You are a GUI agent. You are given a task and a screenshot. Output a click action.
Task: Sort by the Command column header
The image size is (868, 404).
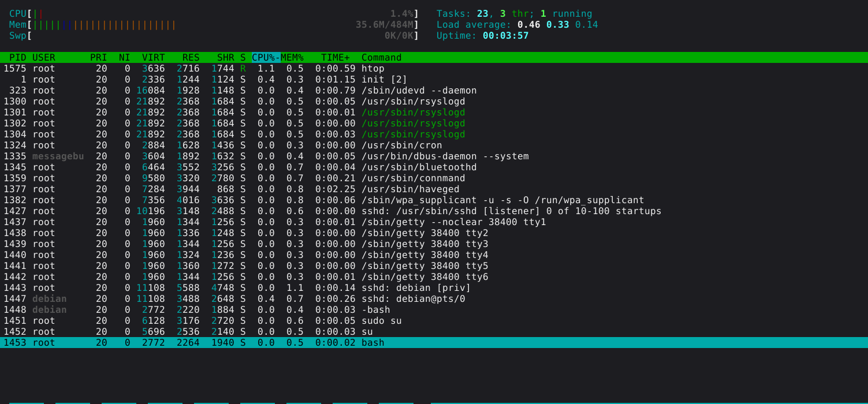(x=381, y=58)
